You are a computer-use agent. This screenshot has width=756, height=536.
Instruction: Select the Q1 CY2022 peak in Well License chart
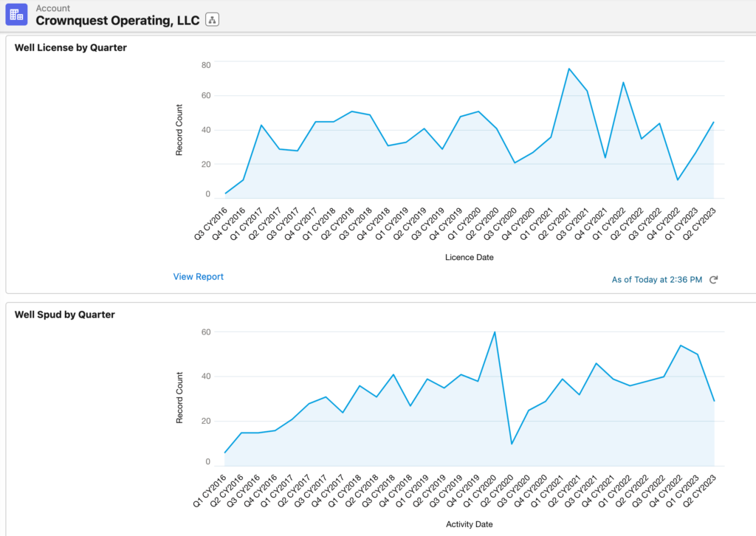click(623, 82)
